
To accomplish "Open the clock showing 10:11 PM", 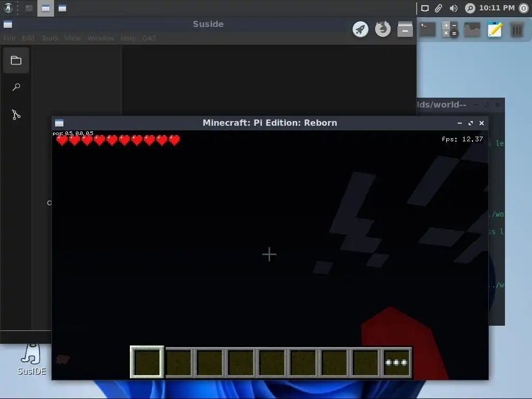I will [x=497, y=8].
